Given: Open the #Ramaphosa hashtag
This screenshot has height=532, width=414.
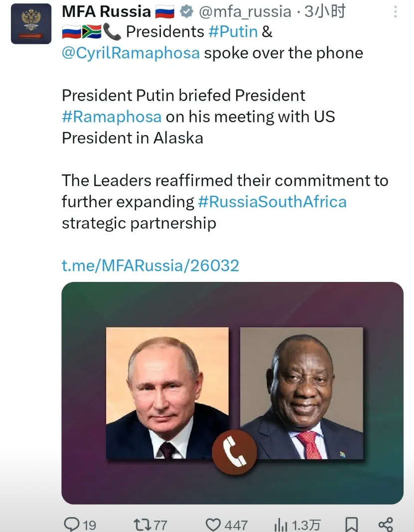Looking at the screenshot, I should pyautogui.click(x=112, y=117).
